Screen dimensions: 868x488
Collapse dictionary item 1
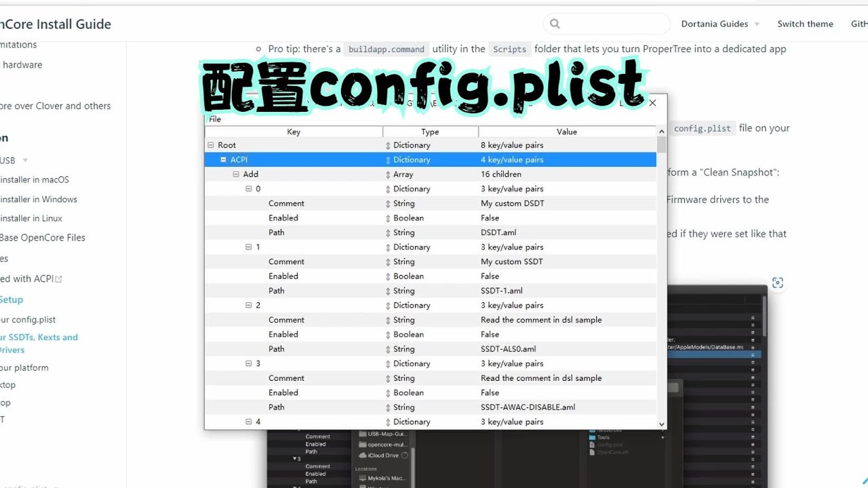(248, 247)
